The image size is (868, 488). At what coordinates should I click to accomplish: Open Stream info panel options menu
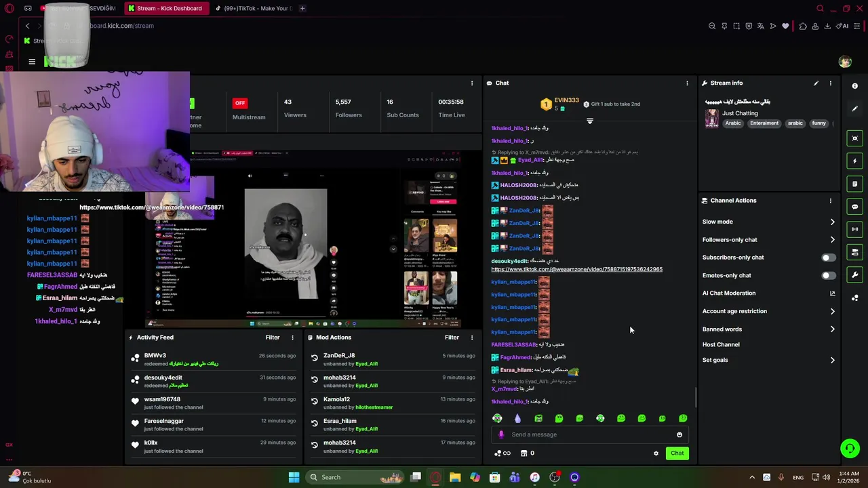(x=830, y=83)
